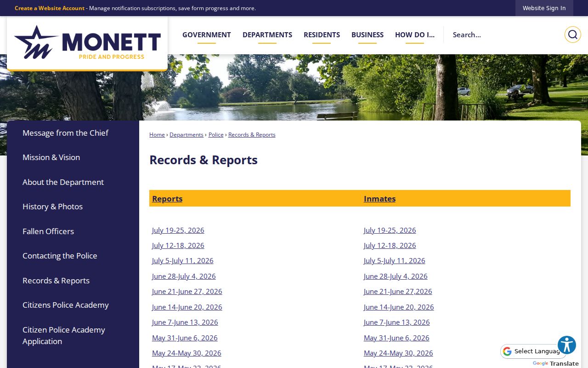
Task: Open Reports May 24-May 30, 2026
Action: point(187,353)
